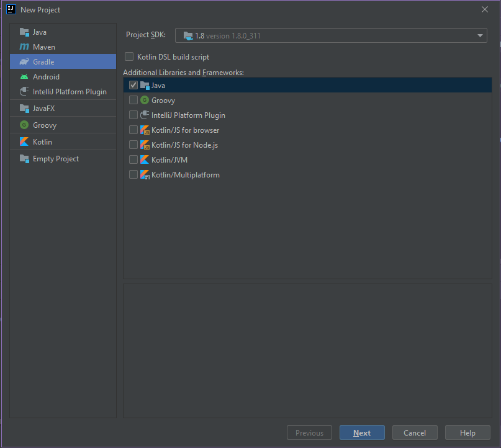Click the JavaFX folder icon
Viewport: 501px width, 448px height.
24,109
